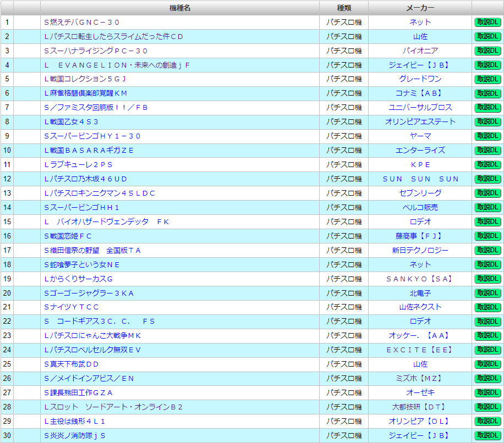The height and width of the screenshot is (443, 504).
Task: Open the Ｌ戦国乙女４Ｓ３ link
Action: pyautogui.click(x=71, y=122)
